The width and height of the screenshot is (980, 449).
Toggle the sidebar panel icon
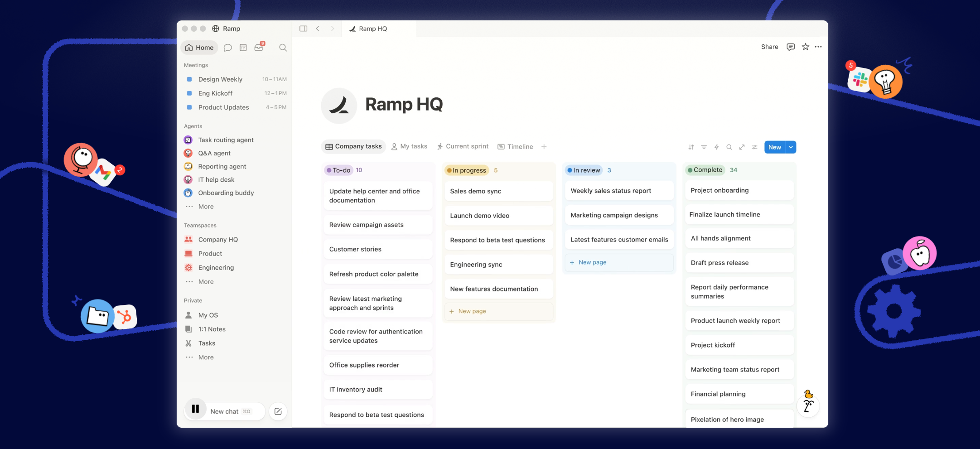pos(304,29)
